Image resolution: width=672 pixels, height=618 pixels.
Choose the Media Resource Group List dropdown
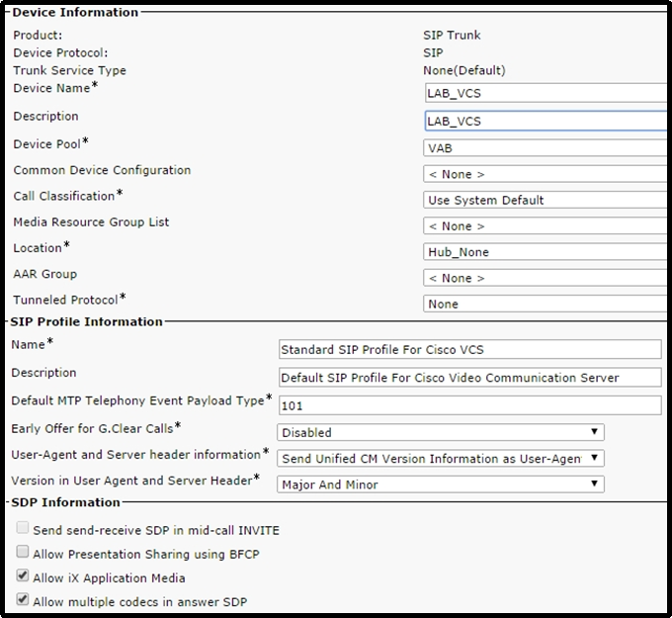point(546,226)
